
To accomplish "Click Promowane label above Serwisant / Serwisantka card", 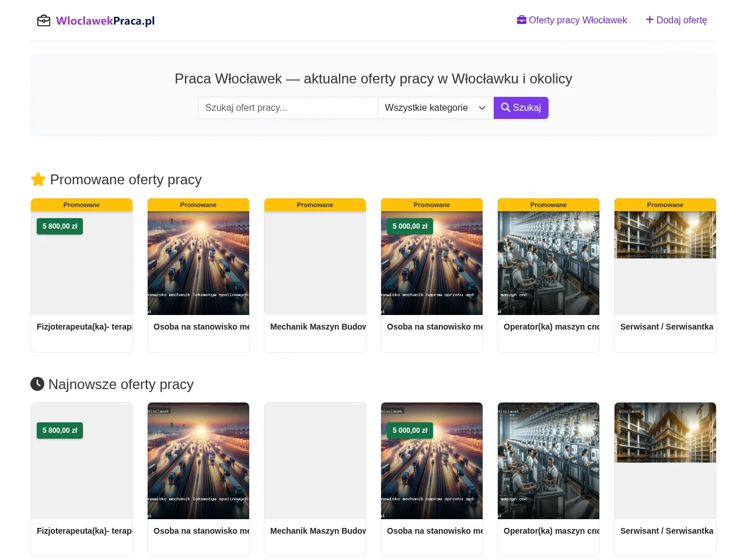I will (x=665, y=205).
